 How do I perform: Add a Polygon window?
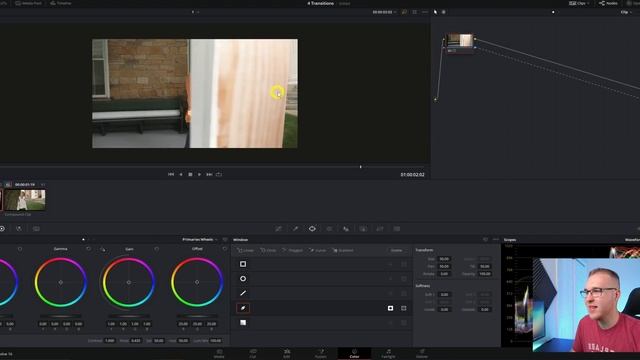pyautogui.click(x=293, y=250)
